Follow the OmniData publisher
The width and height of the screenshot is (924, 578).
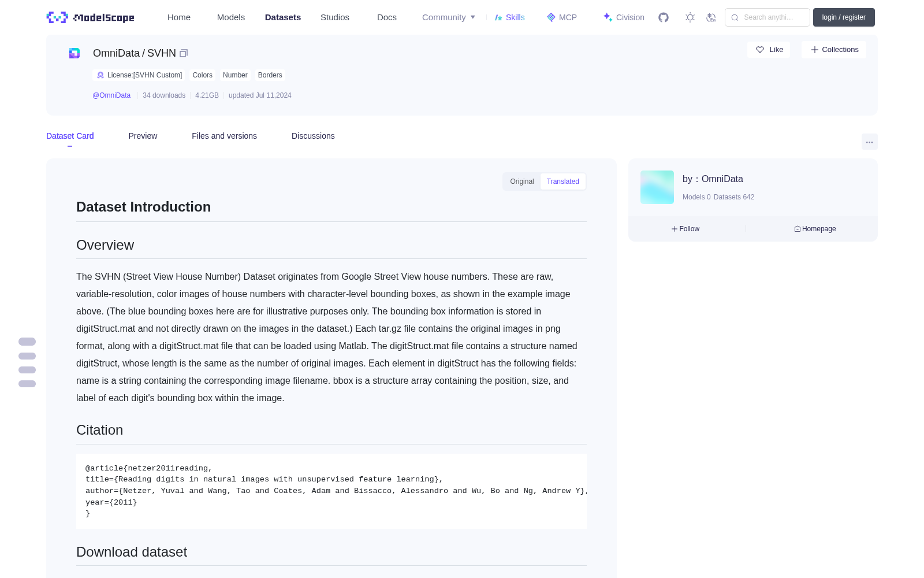pyautogui.click(x=685, y=229)
